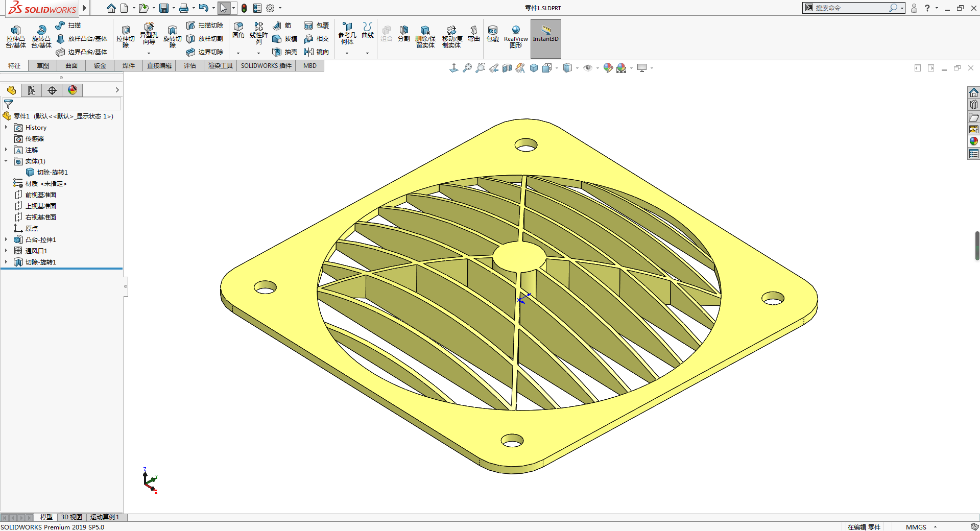980x531 pixels.
Task: Click the 删除/保留实体 delete body tool
Action: point(425,36)
